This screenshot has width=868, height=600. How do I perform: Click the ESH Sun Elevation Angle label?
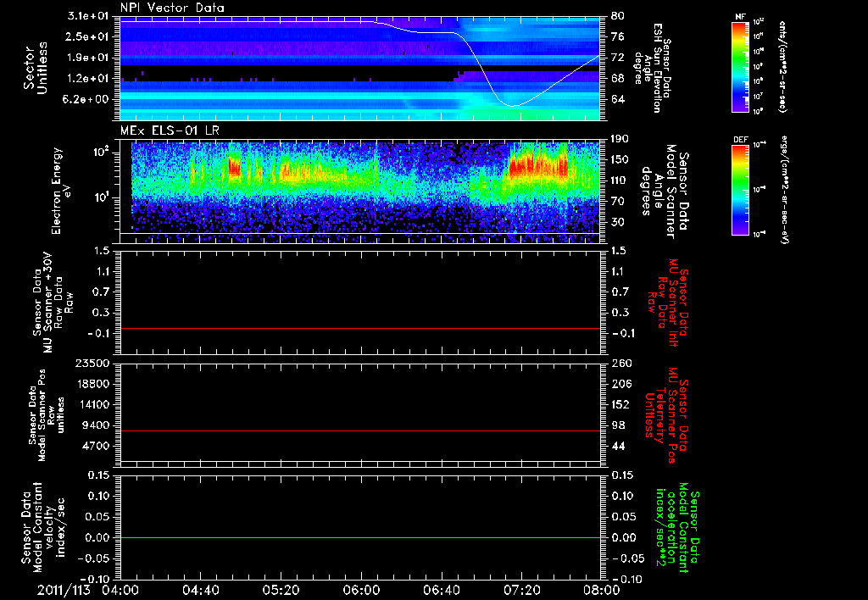657,68
